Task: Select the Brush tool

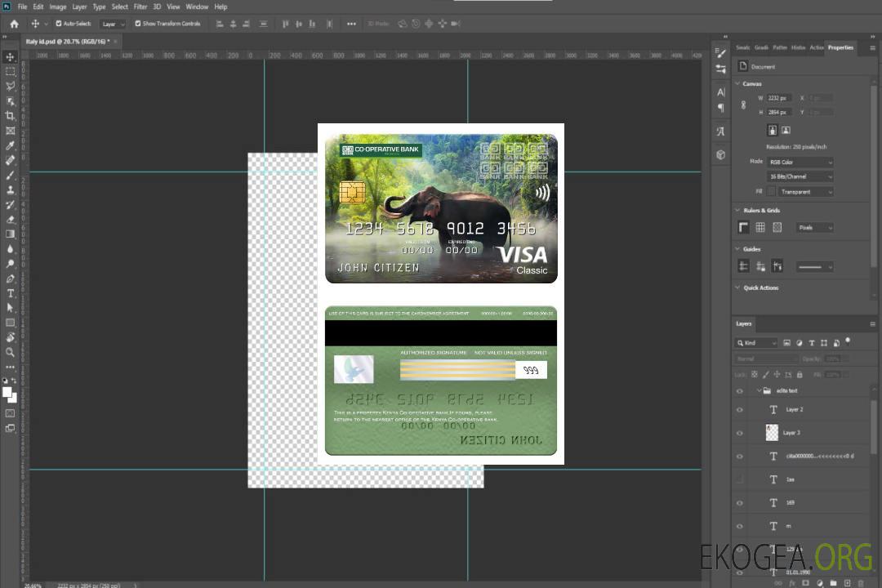Action: click(x=10, y=175)
